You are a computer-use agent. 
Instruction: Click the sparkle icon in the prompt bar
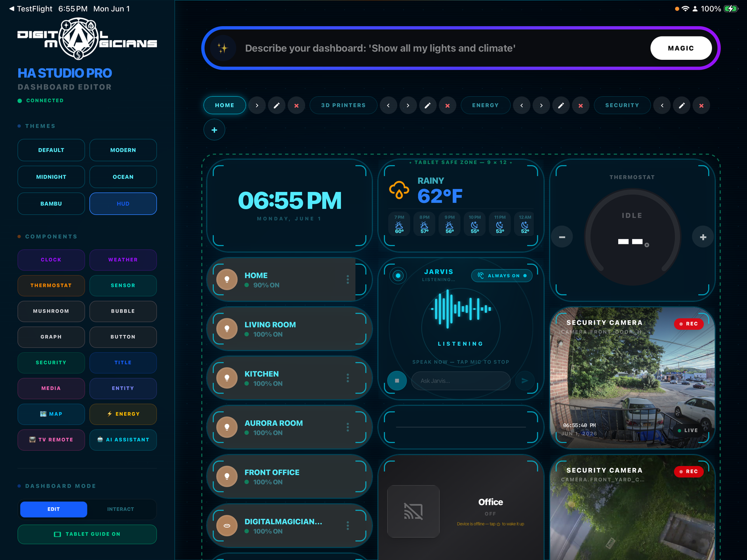223,48
